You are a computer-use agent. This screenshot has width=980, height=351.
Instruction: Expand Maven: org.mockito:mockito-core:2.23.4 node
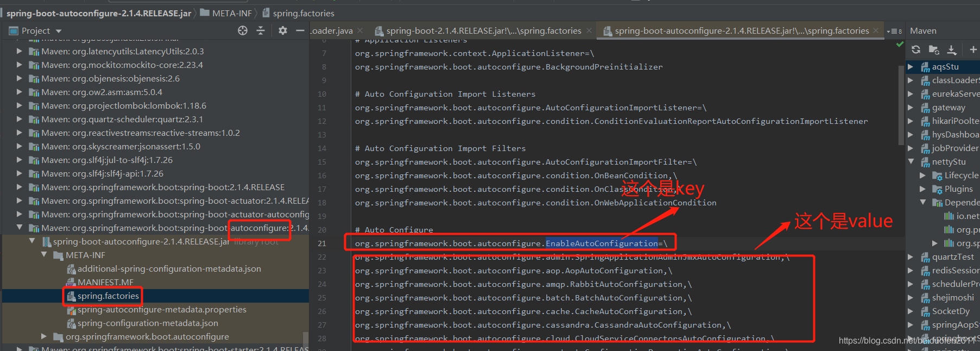pos(20,65)
